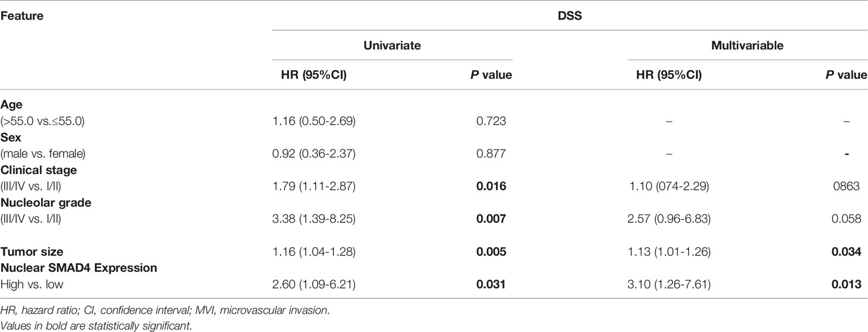Image resolution: width=868 pixels, height=332 pixels.
Task: Click multivariable P value 0.058
Action: tap(847, 219)
